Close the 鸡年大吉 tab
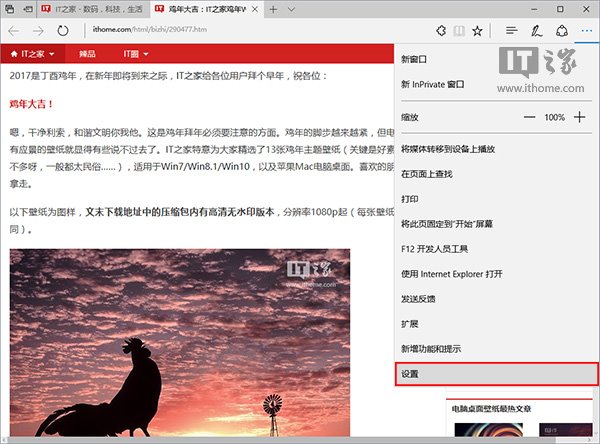This screenshot has width=600, height=444. (x=255, y=9)
